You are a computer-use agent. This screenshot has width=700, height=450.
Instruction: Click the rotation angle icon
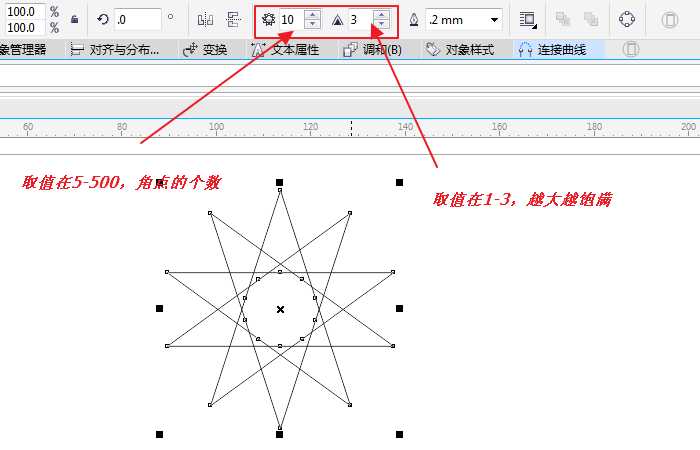point(103,19)
